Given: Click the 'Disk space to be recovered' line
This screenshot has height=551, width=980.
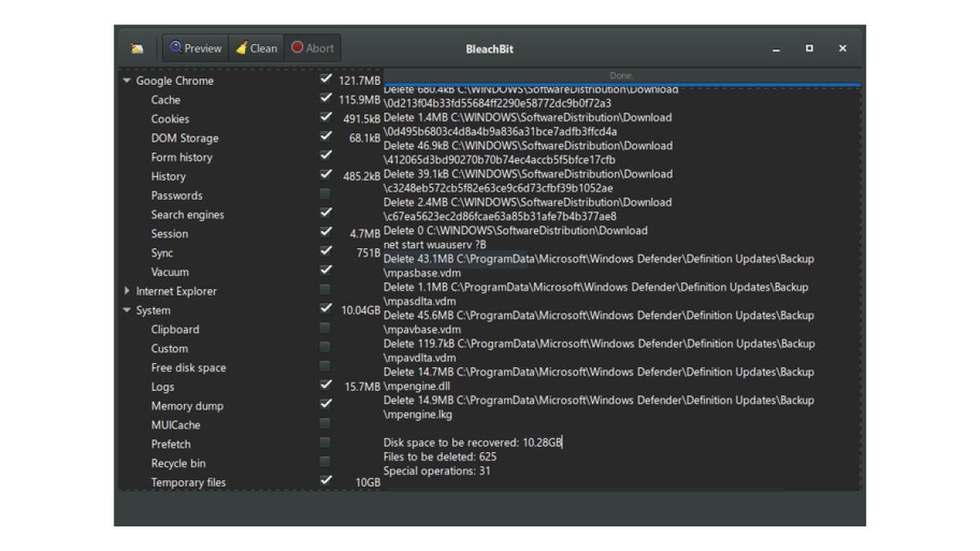Looking at the screenshot, I should coord(473,442).
